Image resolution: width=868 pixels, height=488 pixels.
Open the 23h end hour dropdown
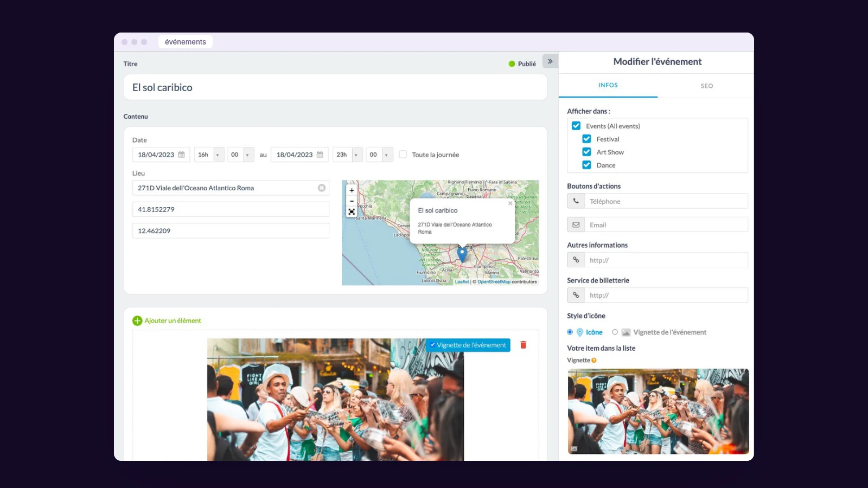(348, 155)
